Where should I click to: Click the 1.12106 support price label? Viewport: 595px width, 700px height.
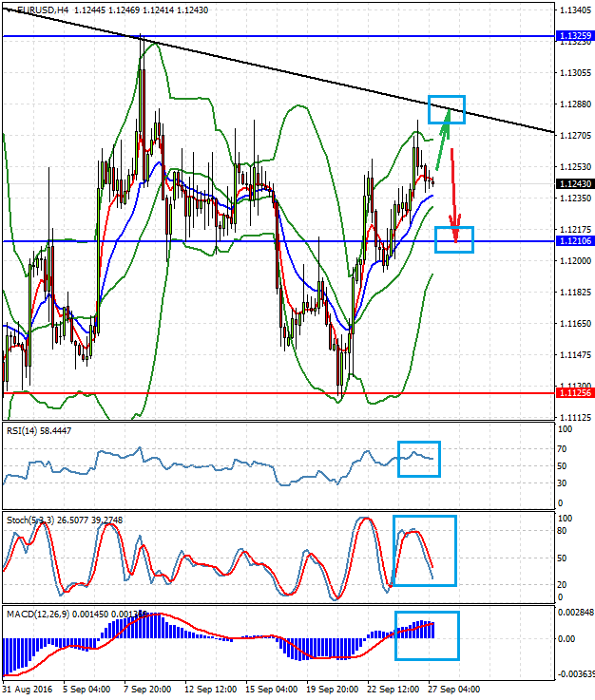[x=574, y=241]
